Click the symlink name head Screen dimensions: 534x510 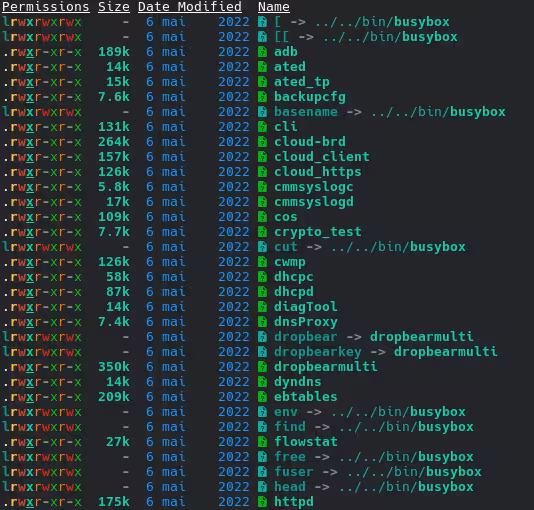pos(290,487)
